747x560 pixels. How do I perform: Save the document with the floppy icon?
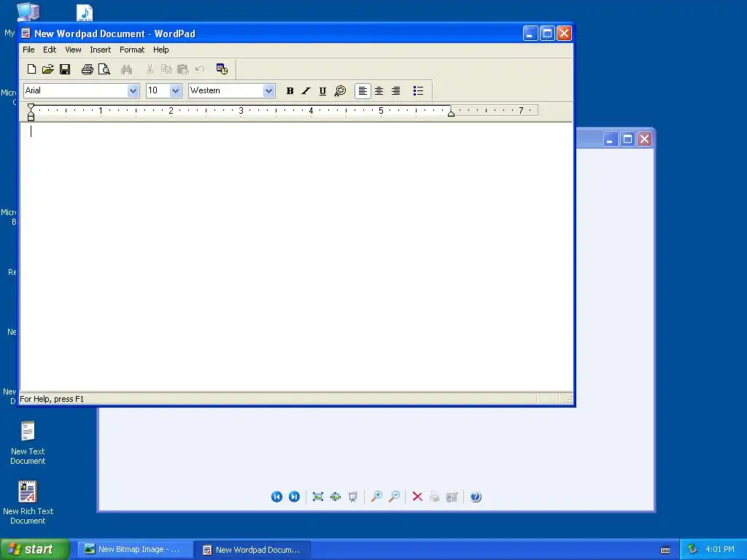[x=65, y=69]
